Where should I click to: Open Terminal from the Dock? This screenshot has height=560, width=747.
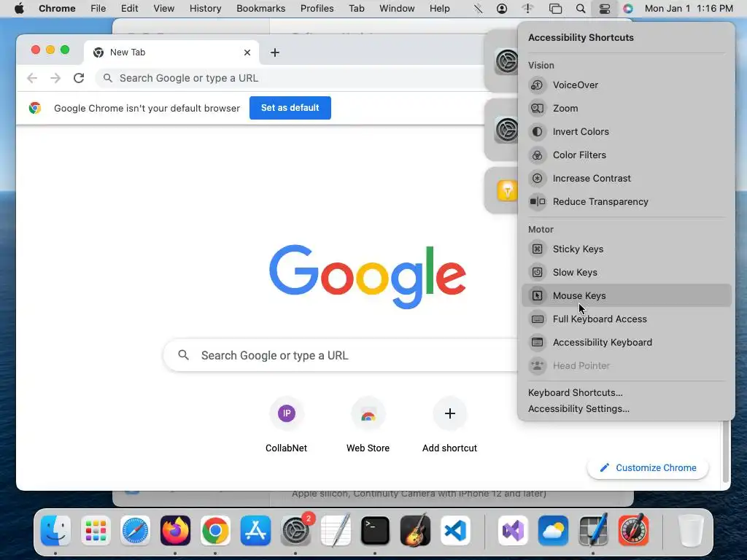(x=375, y=531)
